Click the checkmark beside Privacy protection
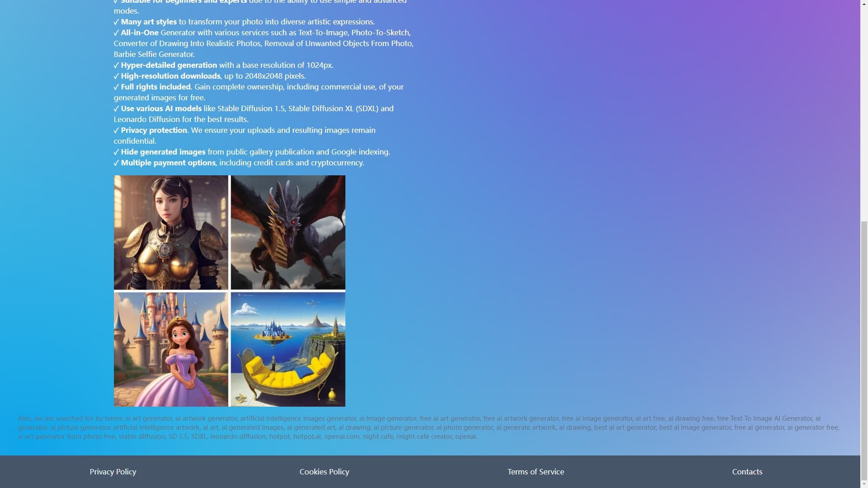The image size is (868, 488). click(x=116, y=131)
